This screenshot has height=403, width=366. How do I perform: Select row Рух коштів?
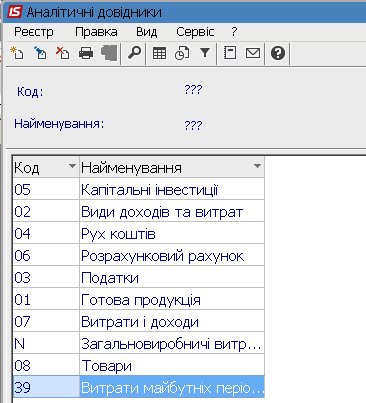click(139, 234)
